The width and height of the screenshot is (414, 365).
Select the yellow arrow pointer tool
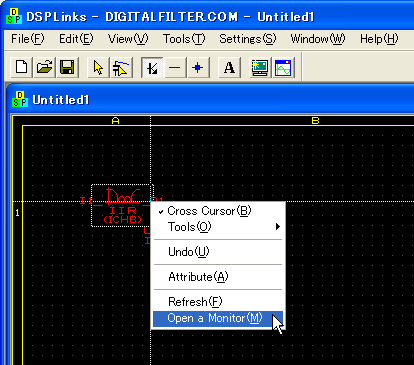tap(98, 67)
